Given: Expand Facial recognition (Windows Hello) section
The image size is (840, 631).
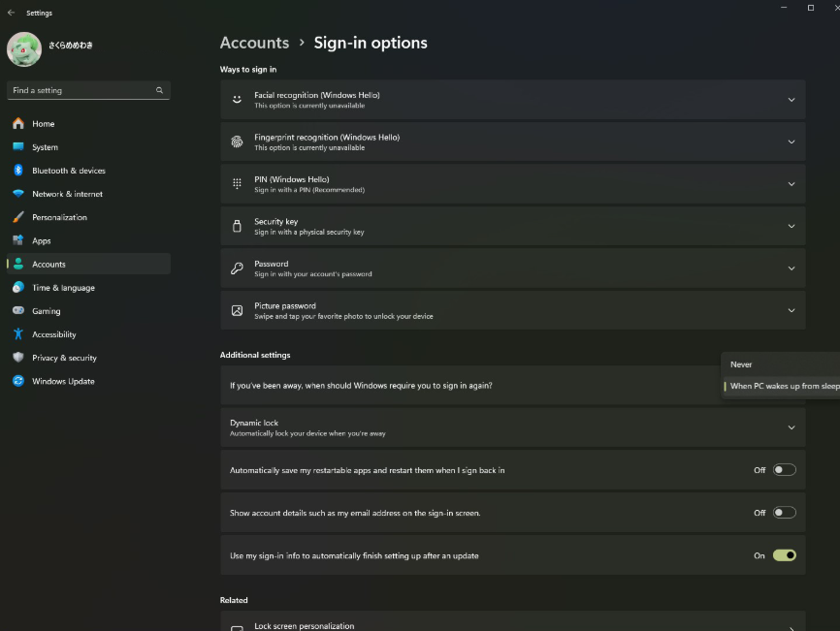Looking at the screenshot, I should (x=791, y=100).
